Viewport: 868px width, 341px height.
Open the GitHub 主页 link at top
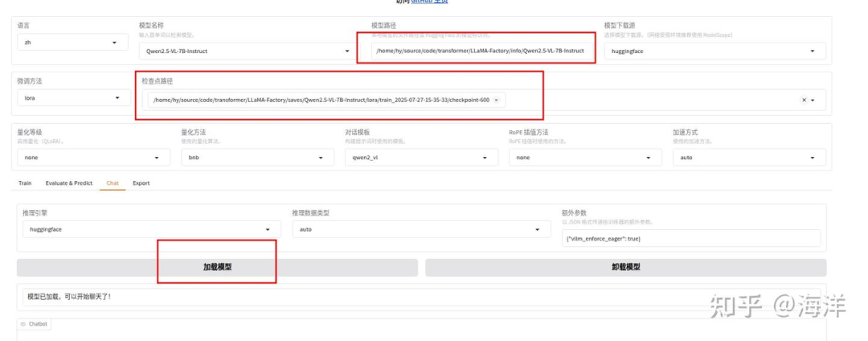click(x=429, y=2)
